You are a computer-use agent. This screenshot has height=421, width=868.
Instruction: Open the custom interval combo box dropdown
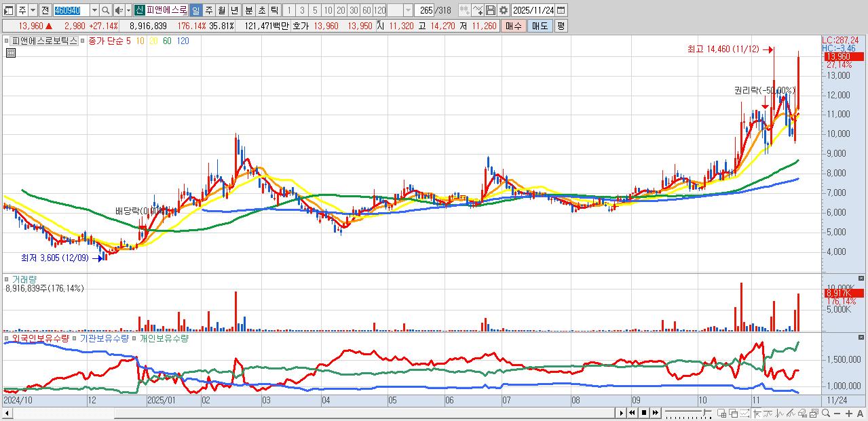408,10
